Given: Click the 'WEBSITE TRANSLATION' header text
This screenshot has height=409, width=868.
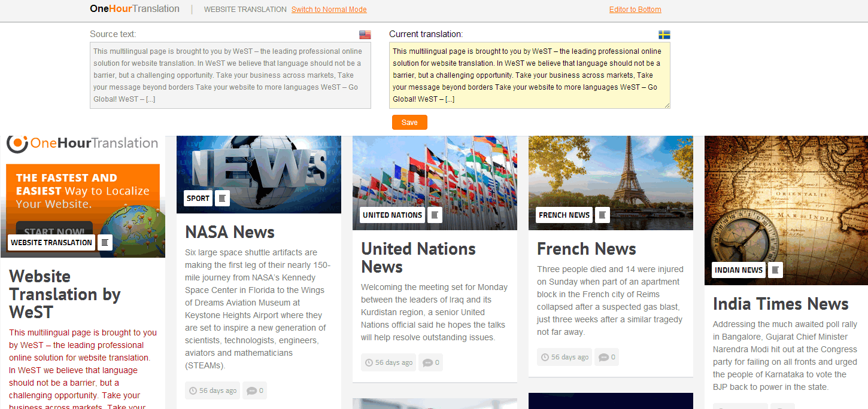Looking at the screenshot, I should (x=245, y=10).
